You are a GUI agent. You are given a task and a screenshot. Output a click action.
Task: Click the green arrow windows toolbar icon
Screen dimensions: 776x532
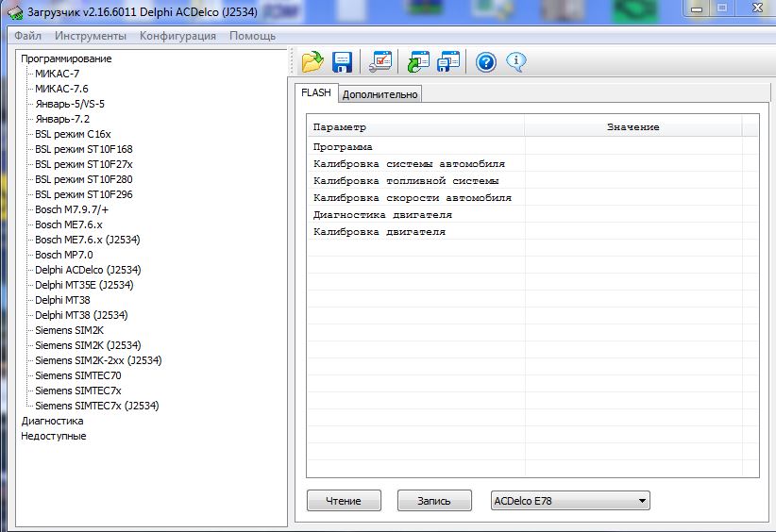click(419, 62)
